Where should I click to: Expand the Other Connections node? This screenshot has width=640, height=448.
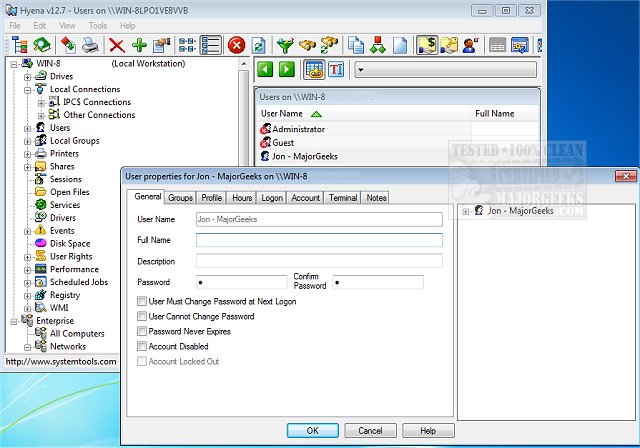coord(41,115)
